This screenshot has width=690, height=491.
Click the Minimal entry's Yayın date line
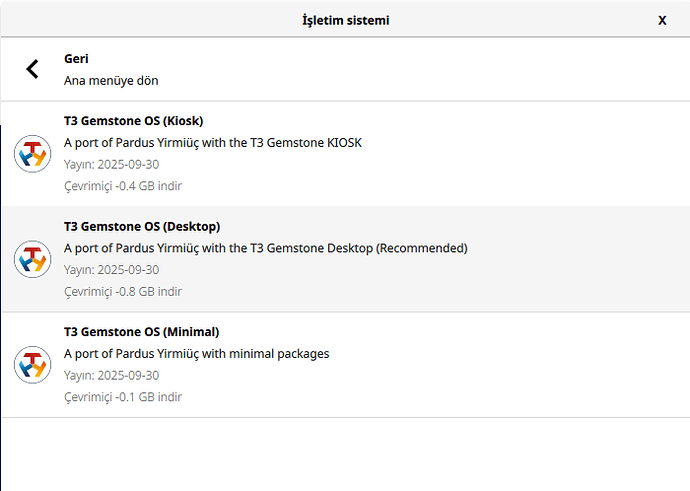point(111,375)
